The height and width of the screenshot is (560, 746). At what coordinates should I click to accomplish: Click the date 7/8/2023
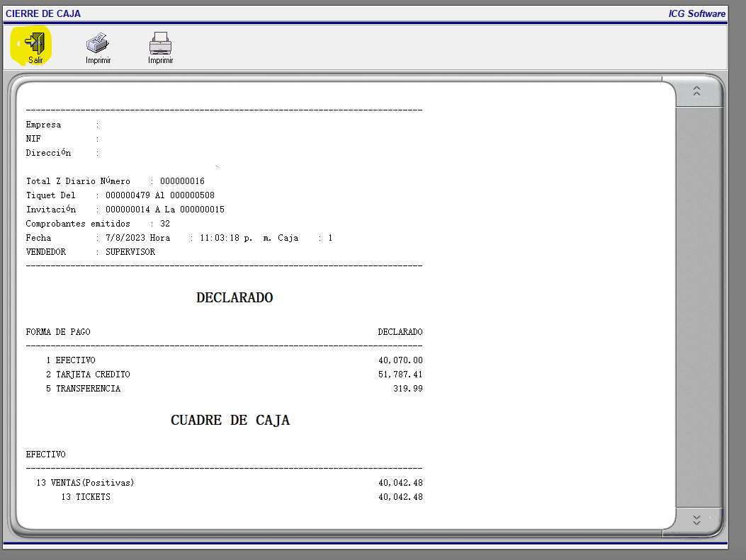[125, 238]
